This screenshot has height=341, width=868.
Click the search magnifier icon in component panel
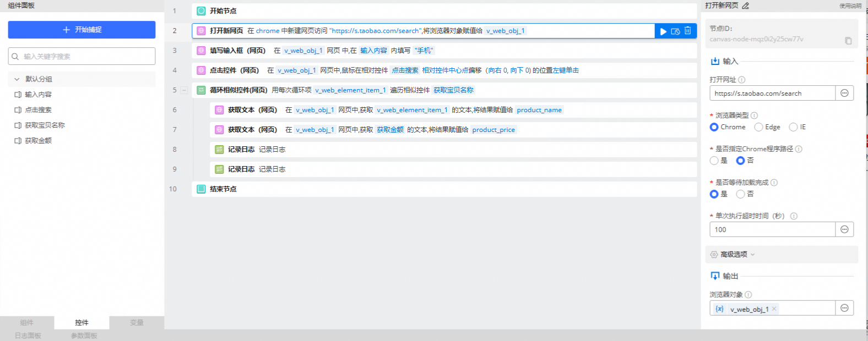(15, 57)
